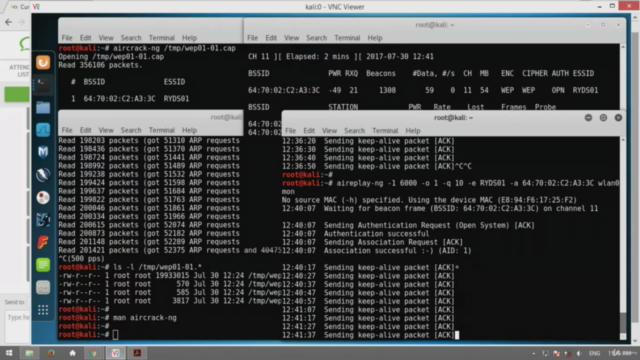Open Terminal menu in keep-alive terminal
This screenshot has width=640, height=360.
pyautogui.click(x=385, y=131)
